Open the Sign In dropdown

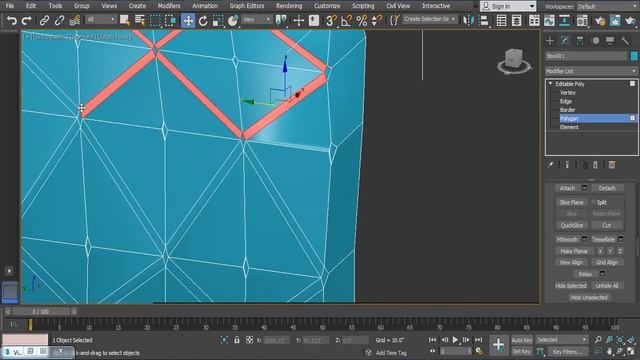pos(508,6)
